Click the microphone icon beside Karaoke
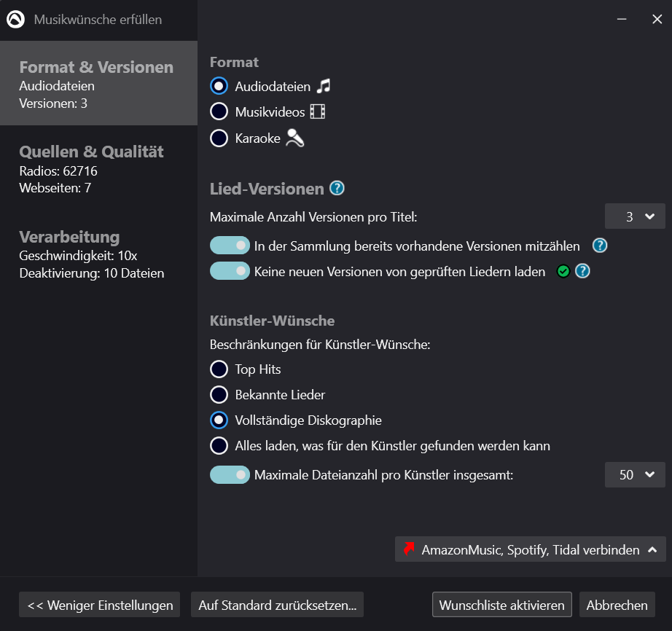This screenshot has height=631, width=672. point(295,138)
